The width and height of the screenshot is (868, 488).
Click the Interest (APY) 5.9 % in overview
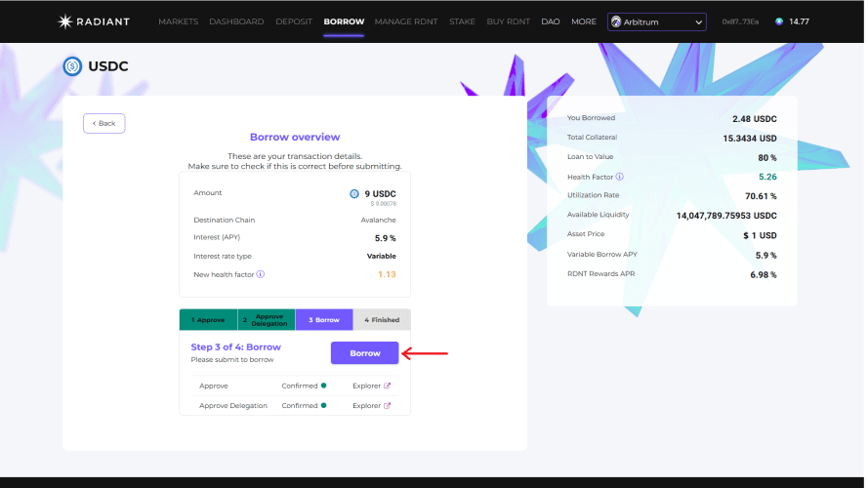click(386, 238)
